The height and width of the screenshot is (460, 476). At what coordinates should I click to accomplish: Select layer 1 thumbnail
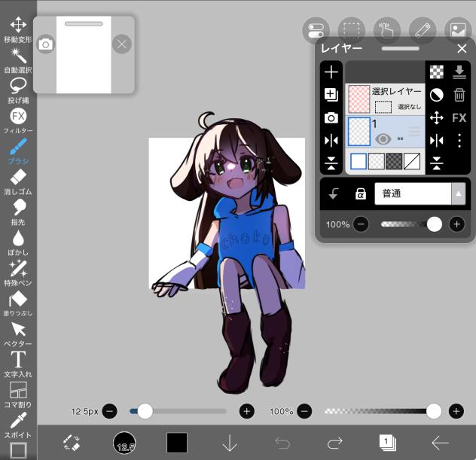[x=359, y=132]
